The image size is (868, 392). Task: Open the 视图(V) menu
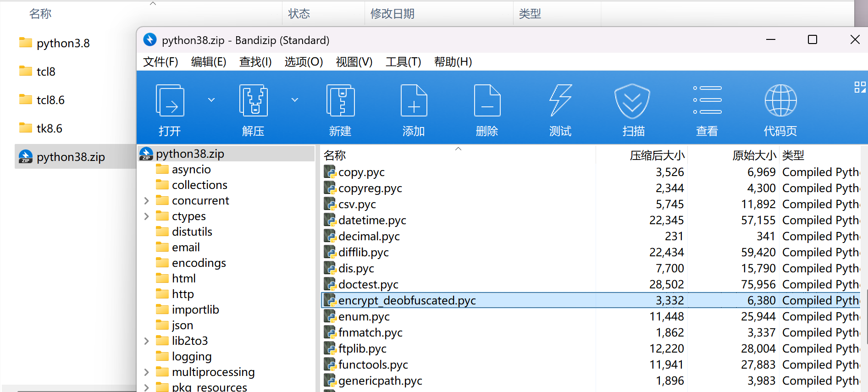354,62
